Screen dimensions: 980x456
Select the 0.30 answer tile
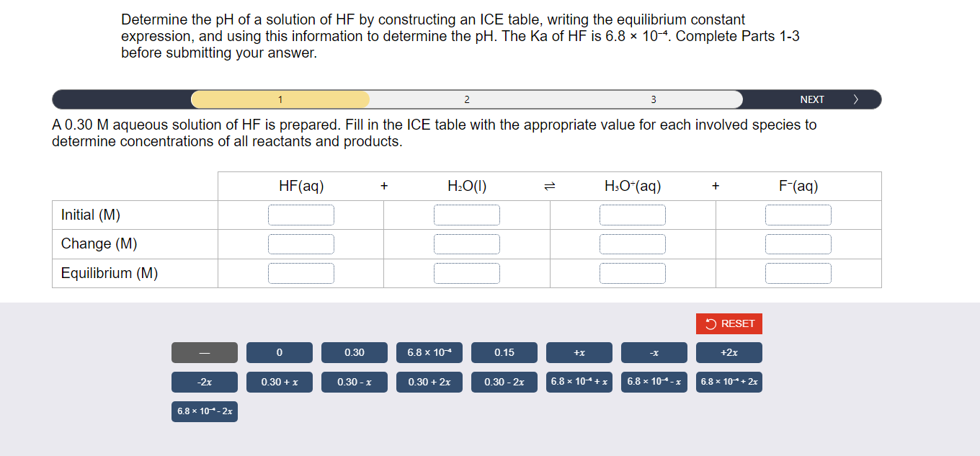click(x=355, y=352)
